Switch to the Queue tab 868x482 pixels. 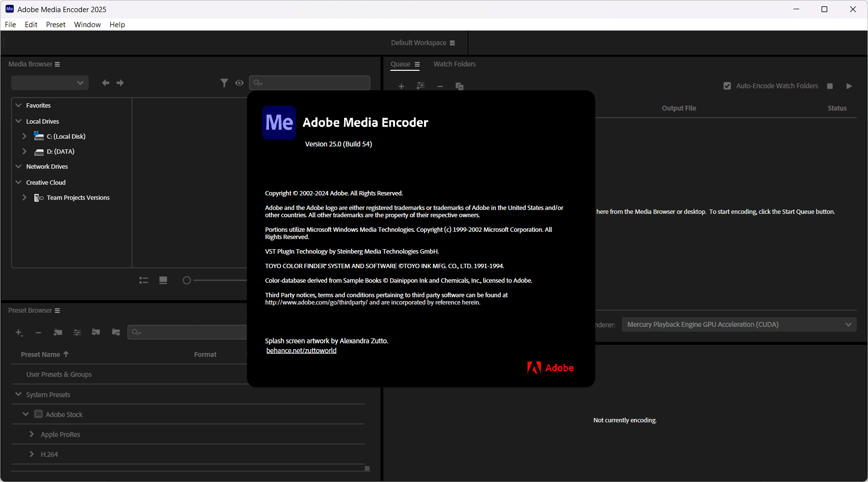point(400,64)
